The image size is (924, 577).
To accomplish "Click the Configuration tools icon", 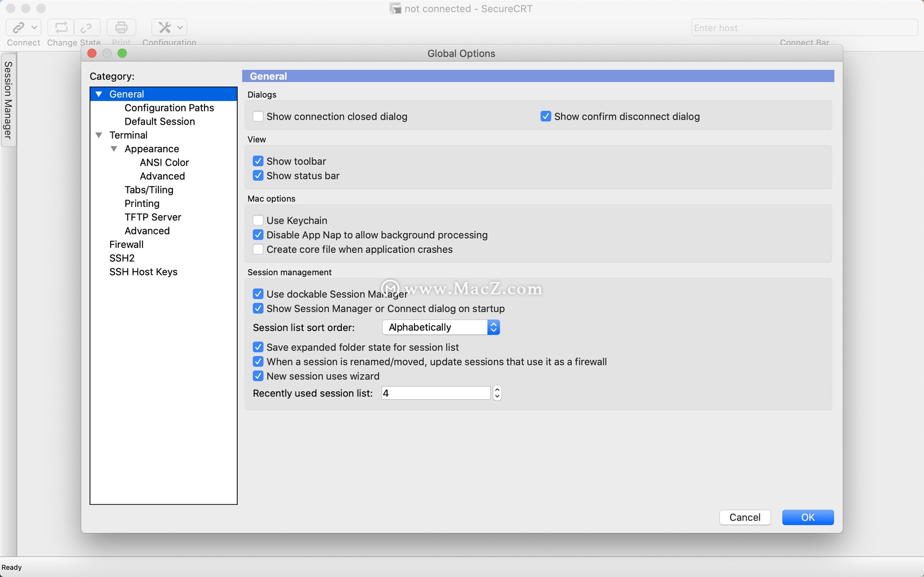I will (165, 27).
